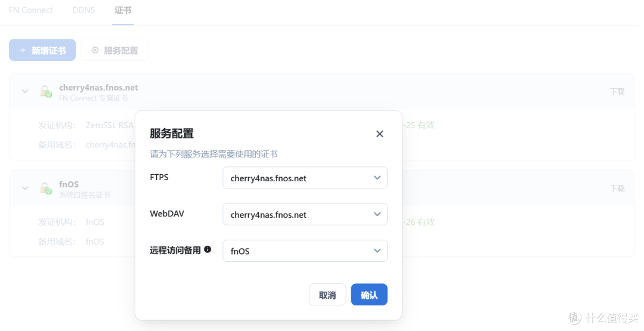Click the ZeroSSL RSA issuer text

pyautogui.click(x=110, y=125)
